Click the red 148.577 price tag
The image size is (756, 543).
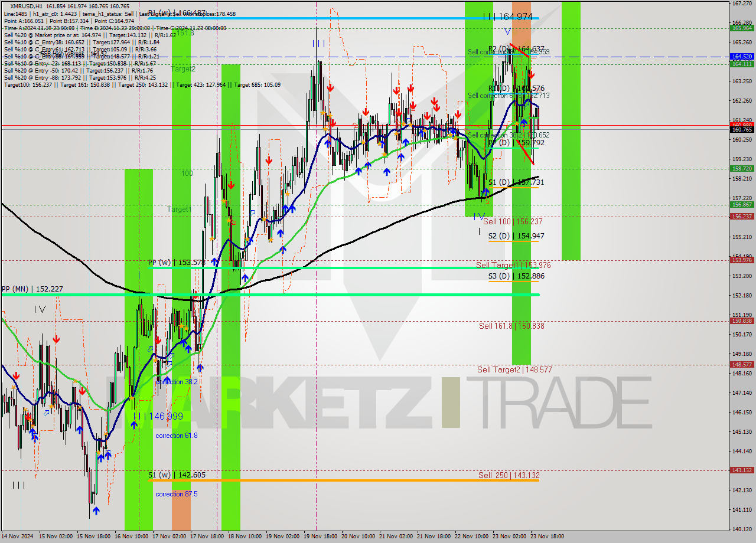coord(742,364)
